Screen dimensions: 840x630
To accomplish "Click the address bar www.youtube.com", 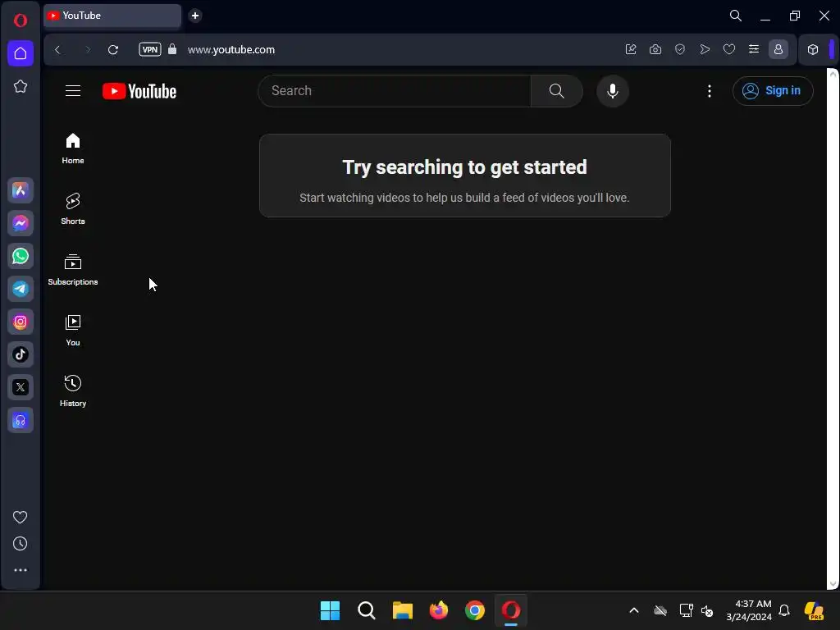I will tap(231, 50).
